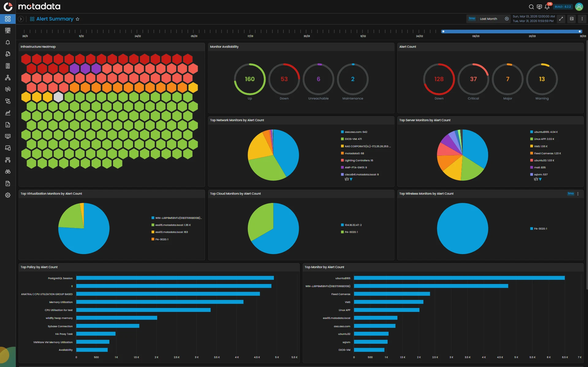
Task: Mark Alert Summary as favorite star
Action: (x=78, y=19)
